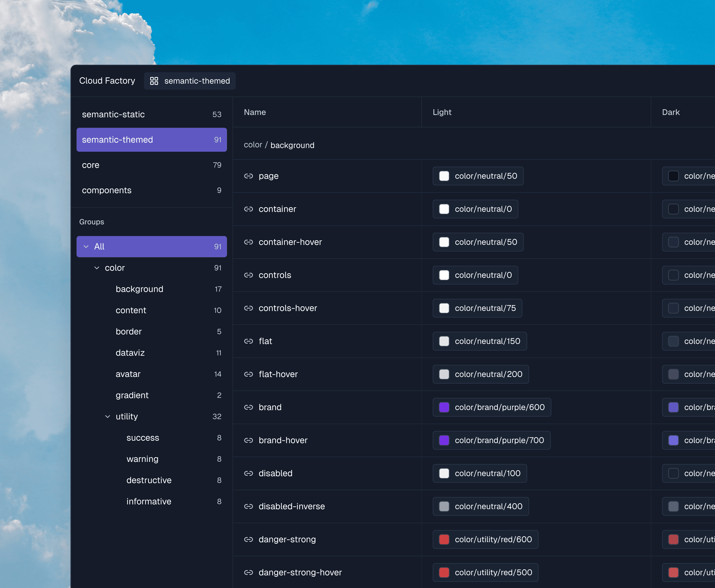Image resolution: width=715 pixels, height=588 pixels.
Task: Click the grid icon beside semantic-themed in header
Action: pos(154,81)
